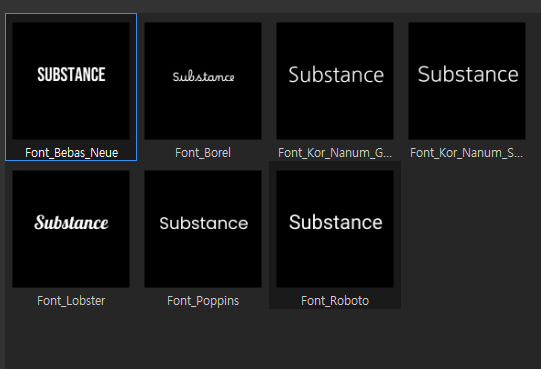Select the Font_Roboto thumbnail preview

tap(335, 229)
